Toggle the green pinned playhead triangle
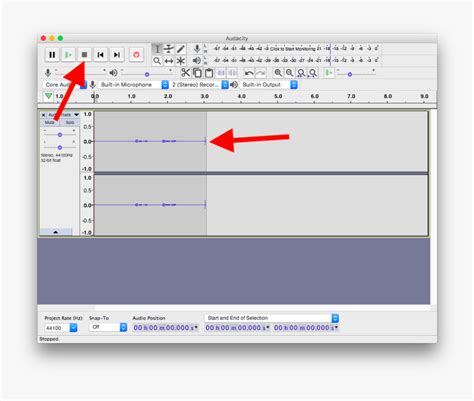Screen dimensions: 474x401 click(x=48, y=96)
